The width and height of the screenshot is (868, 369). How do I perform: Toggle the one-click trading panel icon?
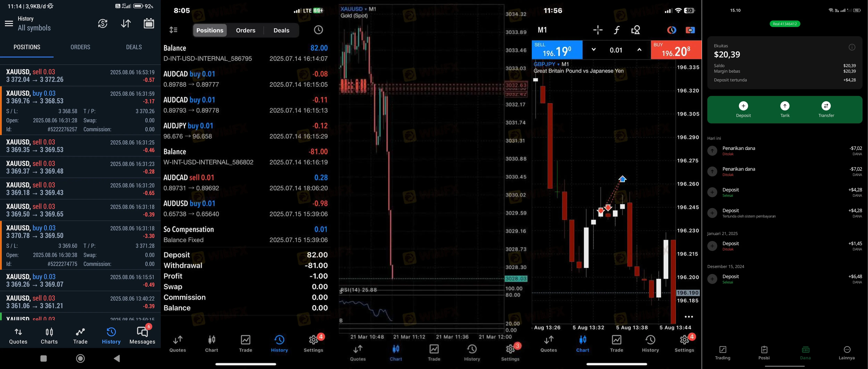pyautogui.click(x=690, y=30)
